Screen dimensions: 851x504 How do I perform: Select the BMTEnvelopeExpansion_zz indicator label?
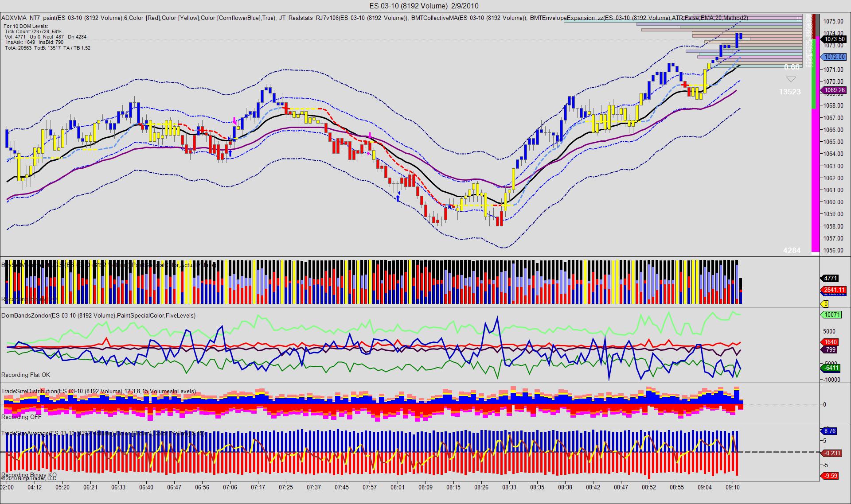point(639,18)
